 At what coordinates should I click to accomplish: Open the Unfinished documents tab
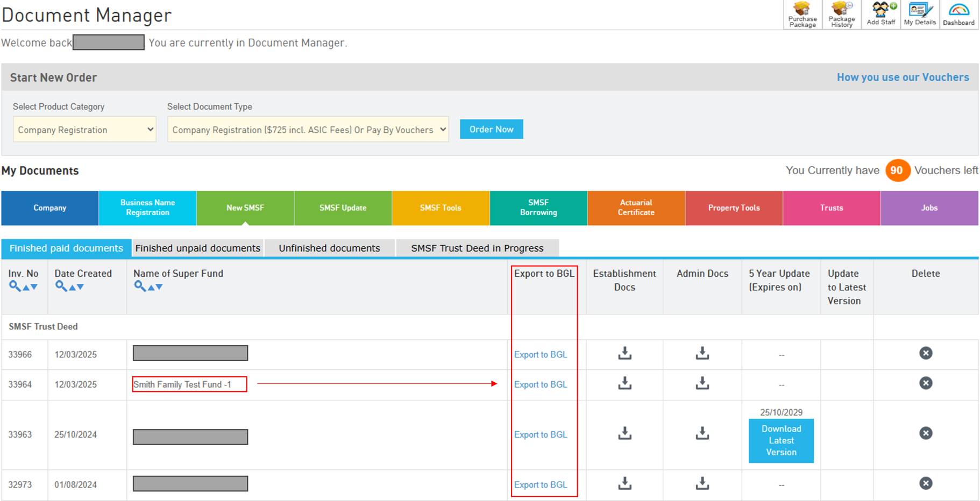tap(329, 248)
